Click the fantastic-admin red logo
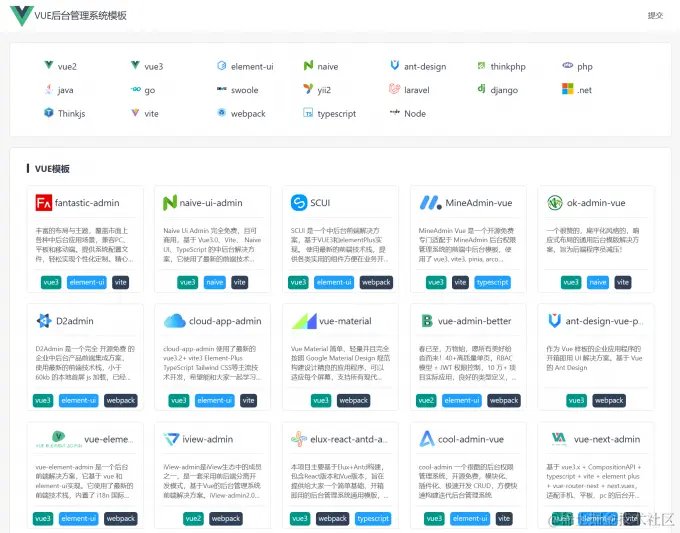This screenshot has height=533, width=680. point(44,203)
